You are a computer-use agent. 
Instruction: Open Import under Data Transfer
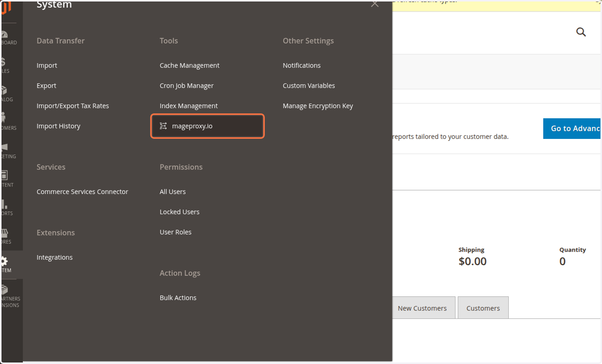click(x=47, y=65)
